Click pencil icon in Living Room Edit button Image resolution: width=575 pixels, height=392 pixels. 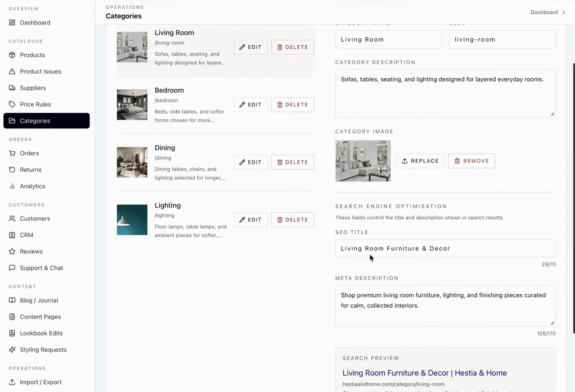242,47
